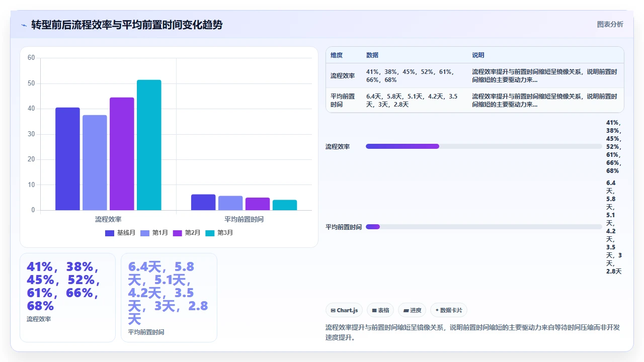This screenshot has width=644, height=362.
Task: Click the 平均前置时间 progress bar
Action: pos(484,227)
